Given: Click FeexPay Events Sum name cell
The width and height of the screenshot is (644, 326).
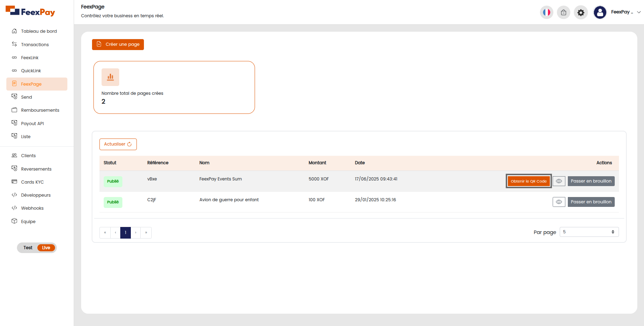Looking at the screenshot, I should pos(220,179).
